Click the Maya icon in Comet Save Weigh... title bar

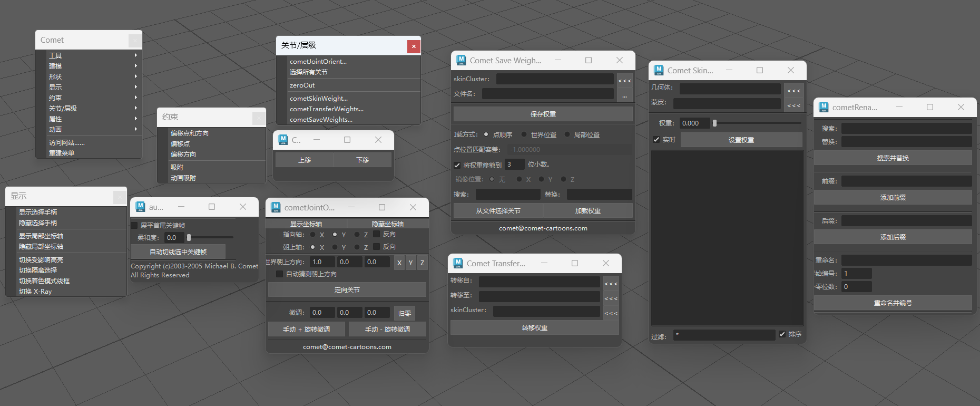461,60
